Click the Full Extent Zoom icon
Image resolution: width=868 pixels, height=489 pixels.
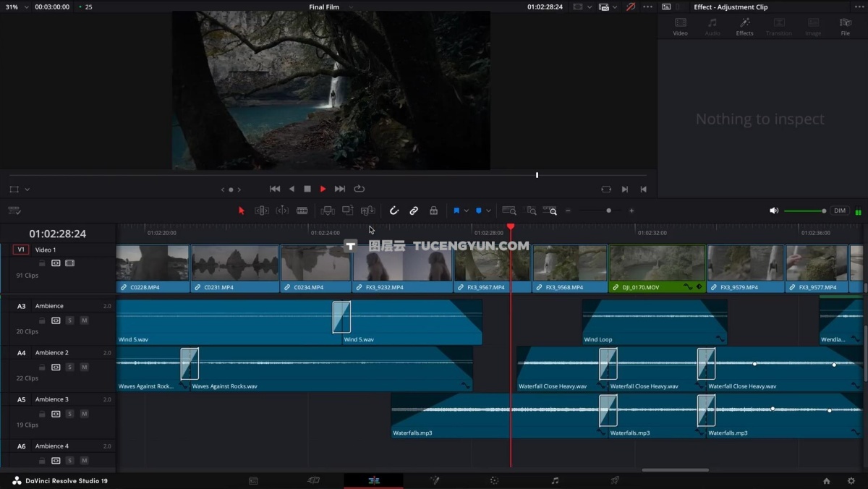[x=509, y=211]
